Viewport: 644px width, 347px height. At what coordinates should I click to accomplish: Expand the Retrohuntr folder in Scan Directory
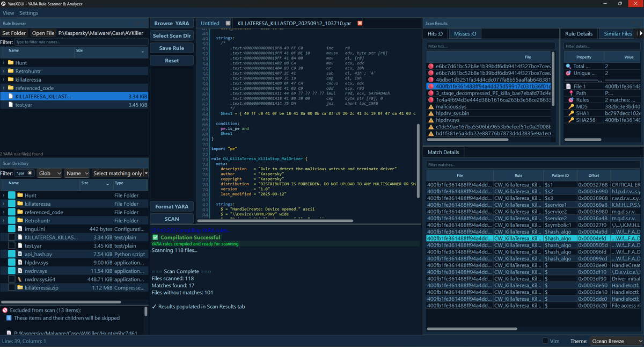tap(4, 220)
